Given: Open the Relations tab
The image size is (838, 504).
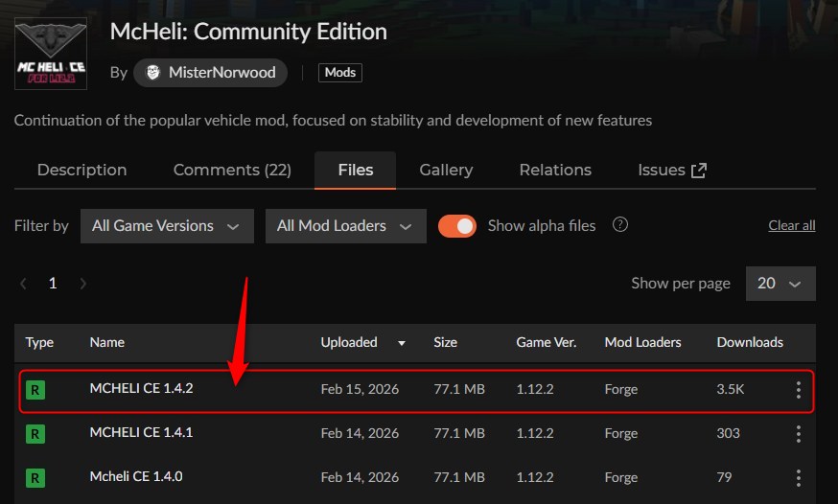Looking at the screenshot, I should point(555,170).
